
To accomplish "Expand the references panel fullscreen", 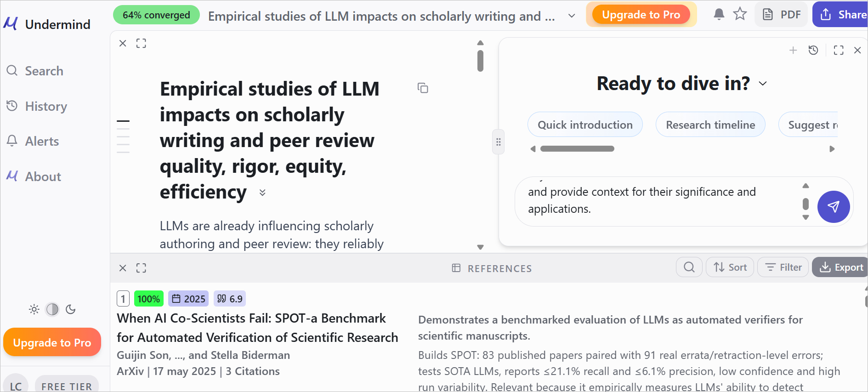I will [x=141, y=268].
